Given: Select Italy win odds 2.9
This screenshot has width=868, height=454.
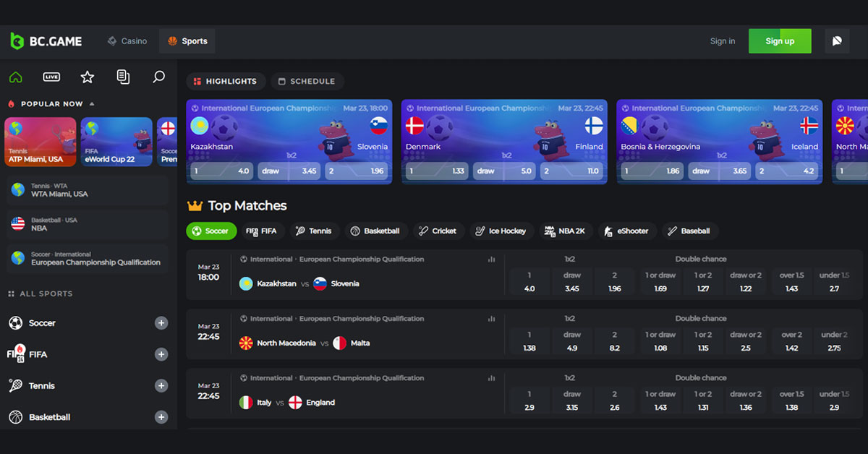Looking at the screenshot, I should 529,401.
